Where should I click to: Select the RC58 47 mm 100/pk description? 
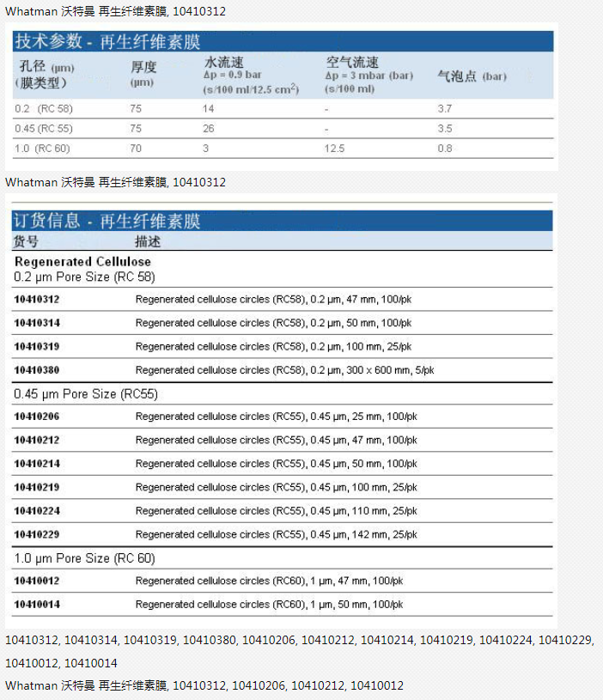273,299
